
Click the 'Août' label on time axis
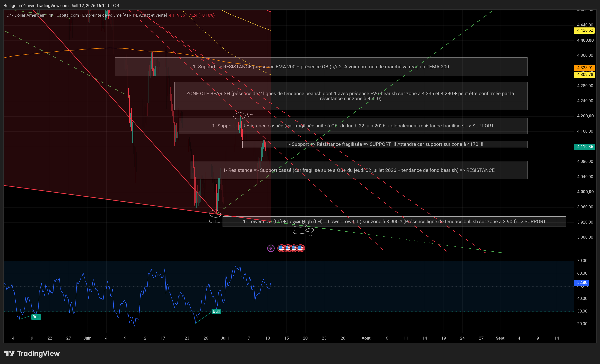click(x=366, y=338)
